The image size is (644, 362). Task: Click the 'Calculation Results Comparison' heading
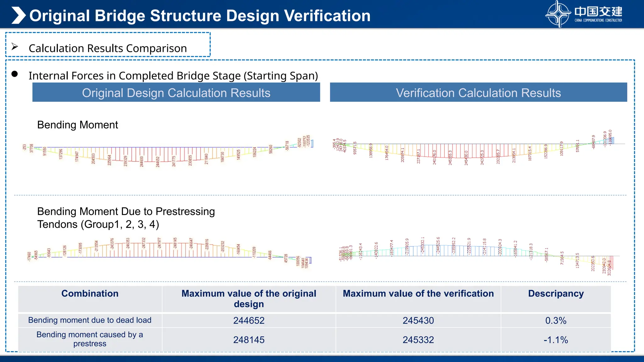tap(108, 48)
